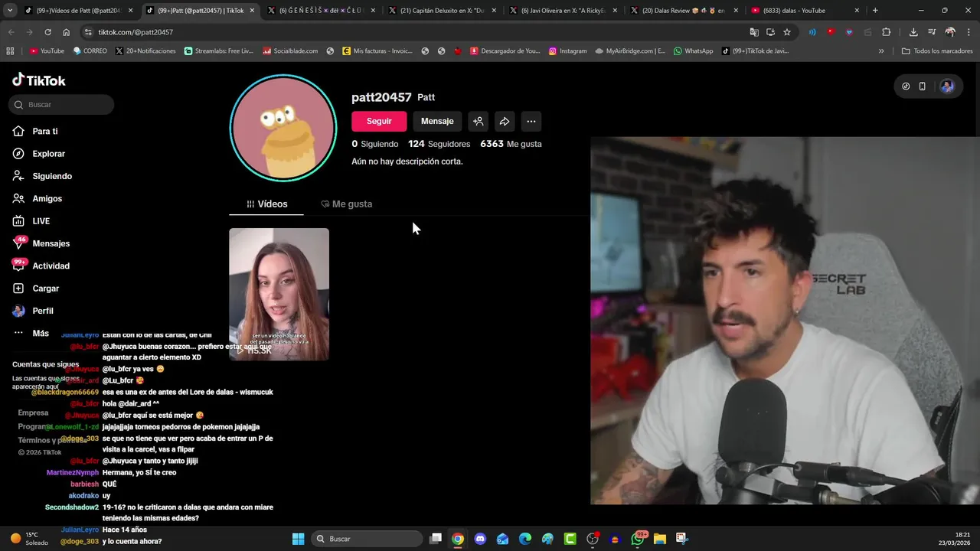Image resolution: width=980 pixels, height=551 pixels.
Task: Reload the current page
Action: click(47, 32)
